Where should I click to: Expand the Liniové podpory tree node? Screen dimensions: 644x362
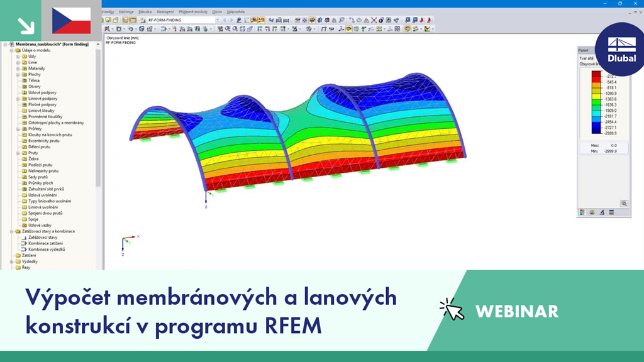18,99
